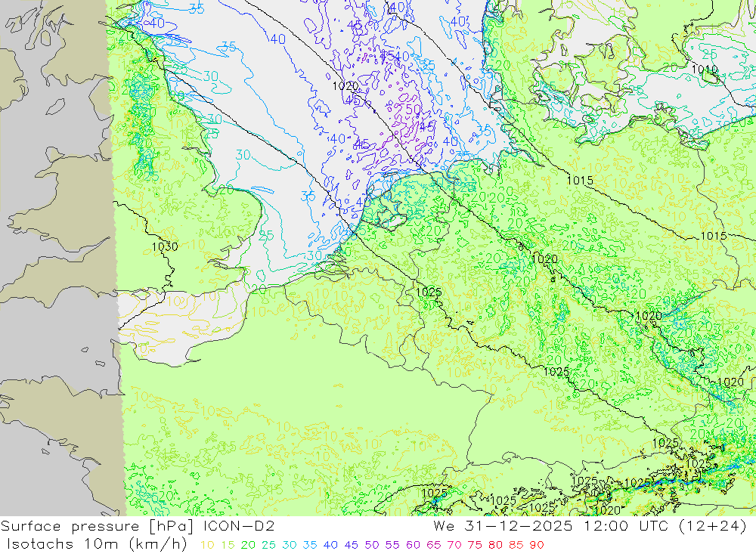The width and height of the screenshot is (756, 554).
Task: Select the '80' legend value
Action: pos(496,545)
